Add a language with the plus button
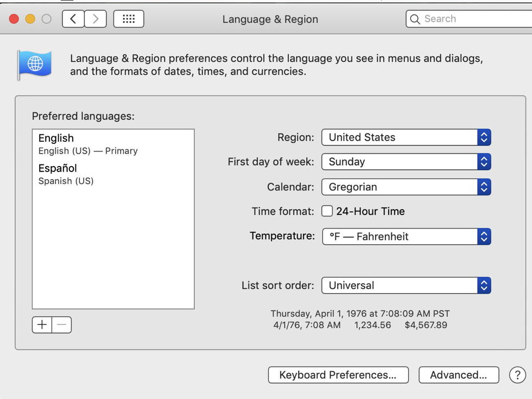Image resolution: width=532 pixels, height=399 pixels. pyautogui.click(x=42, y=325)
